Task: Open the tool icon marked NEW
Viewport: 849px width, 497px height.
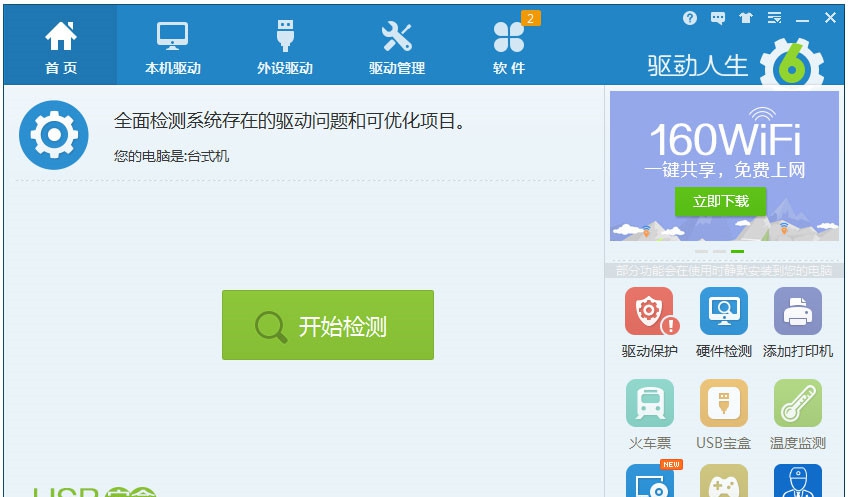Action: [651, 480]
